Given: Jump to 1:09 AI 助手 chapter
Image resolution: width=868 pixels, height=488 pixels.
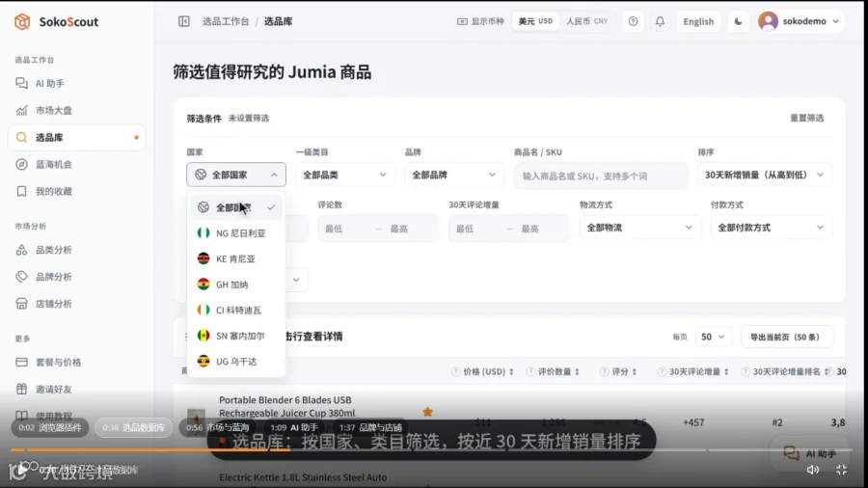Looking at the screenshot, I should (x=294, y=427).
